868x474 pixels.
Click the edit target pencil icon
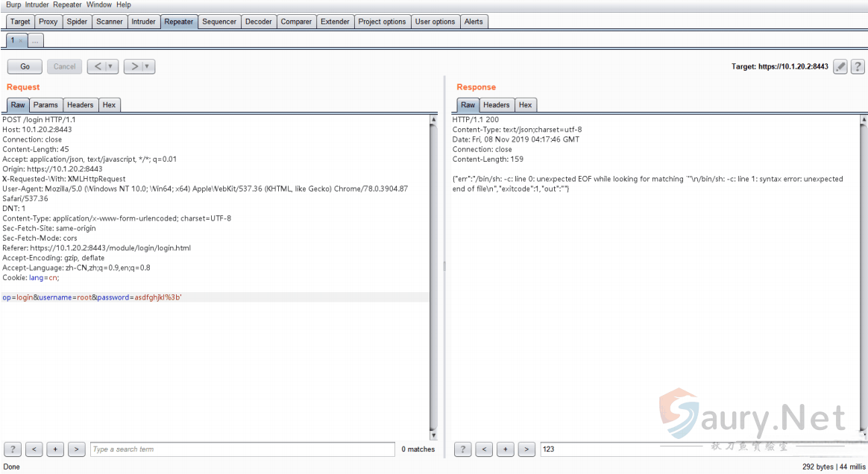(x=840, y=66)
